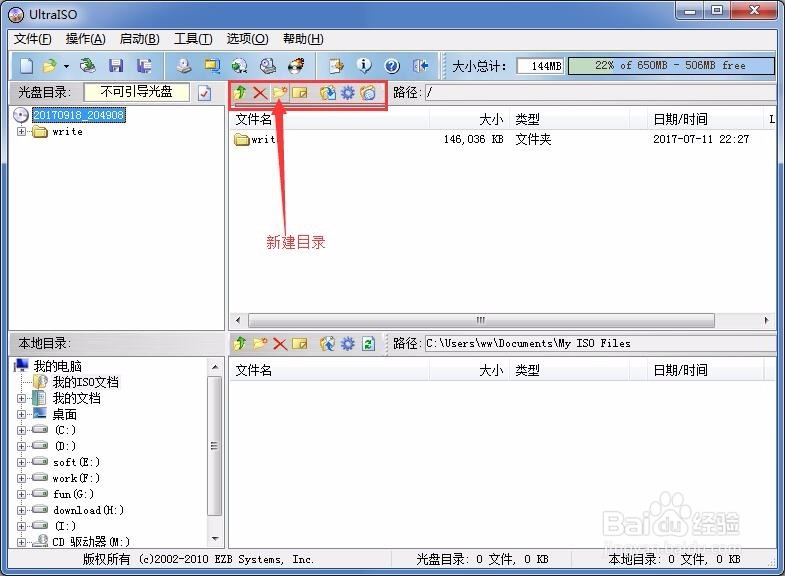Viewport: 785px width, 576px height.
Task: Expand the download(H:) drive node
Action: coord(21,510)
